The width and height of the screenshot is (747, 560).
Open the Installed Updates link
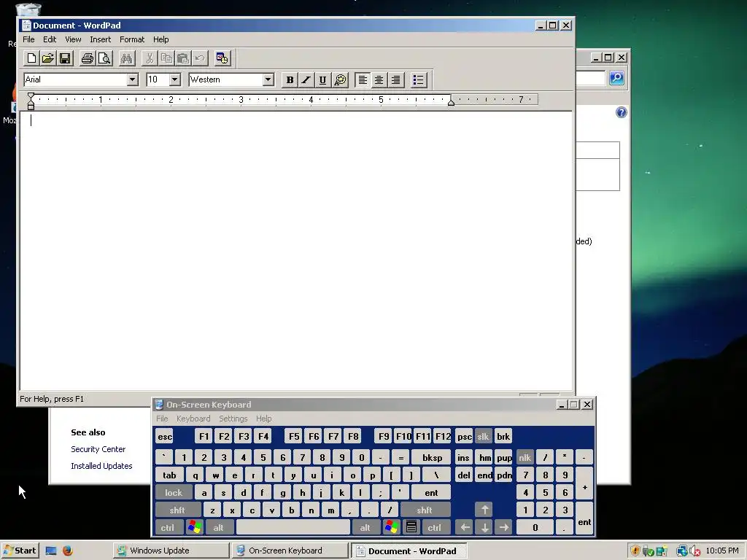click(101, 466)
